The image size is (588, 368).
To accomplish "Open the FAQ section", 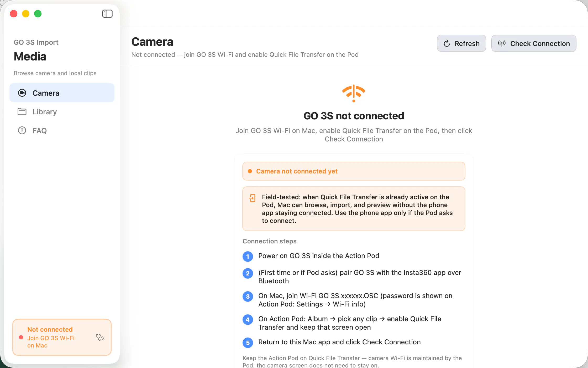I will click(62, 131).
